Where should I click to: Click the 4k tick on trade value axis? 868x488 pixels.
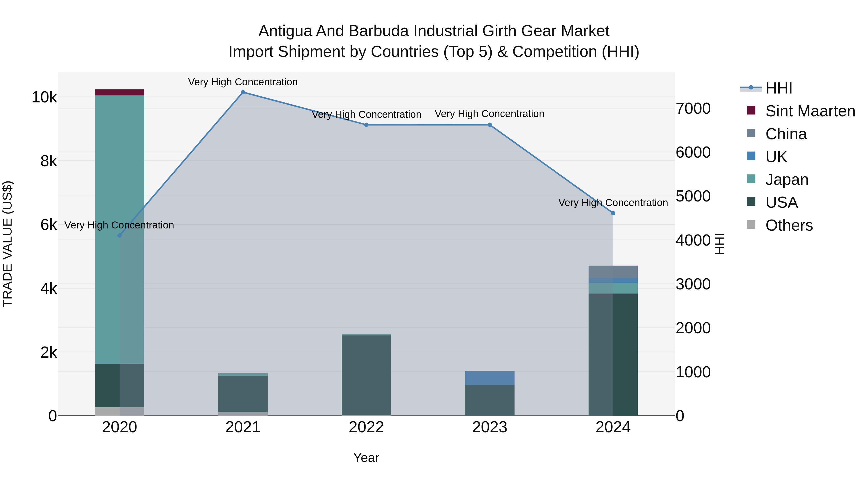point(48,289)
